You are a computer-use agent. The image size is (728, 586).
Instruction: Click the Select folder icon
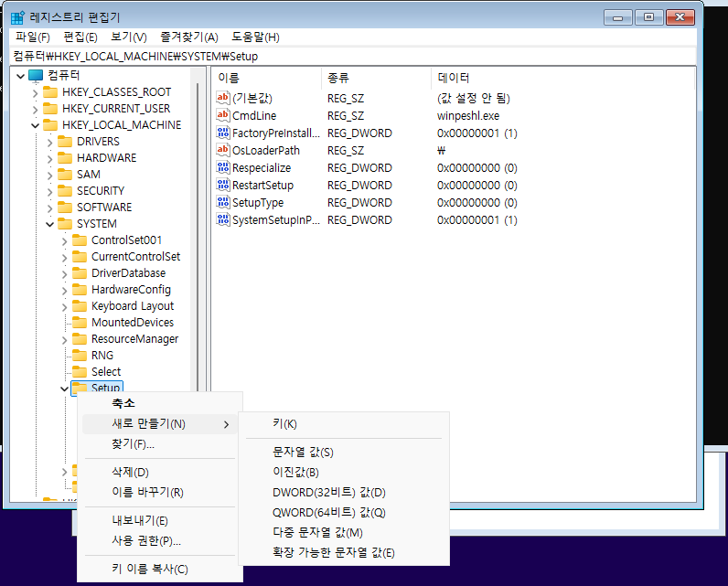coord(80,372)
